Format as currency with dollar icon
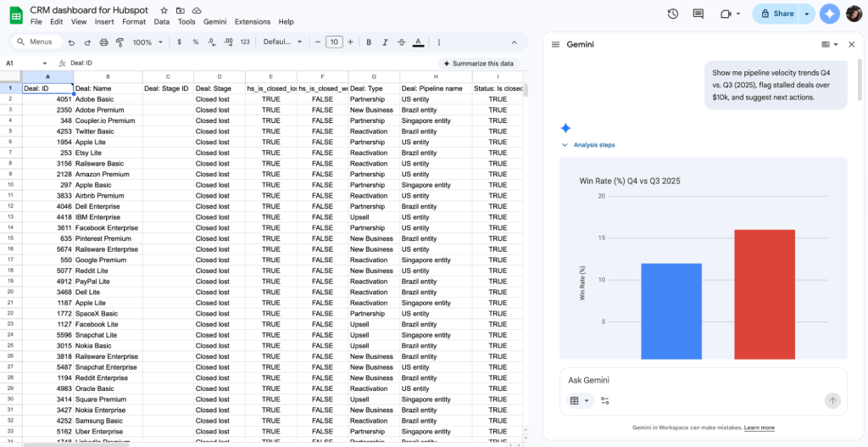 coord(180,42)
